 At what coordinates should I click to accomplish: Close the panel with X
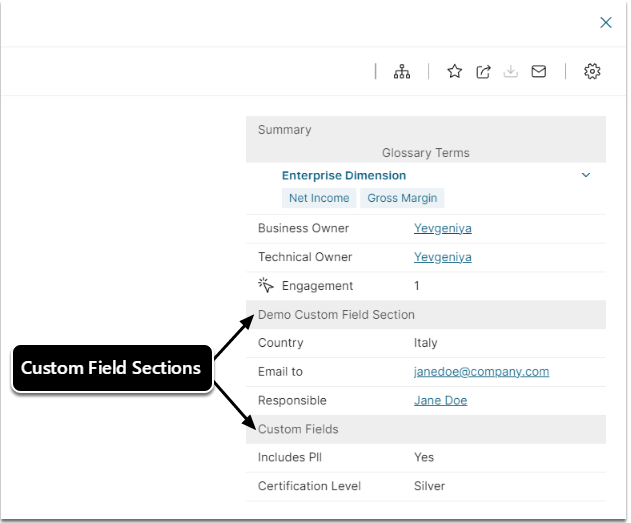[x=605, y=22]
